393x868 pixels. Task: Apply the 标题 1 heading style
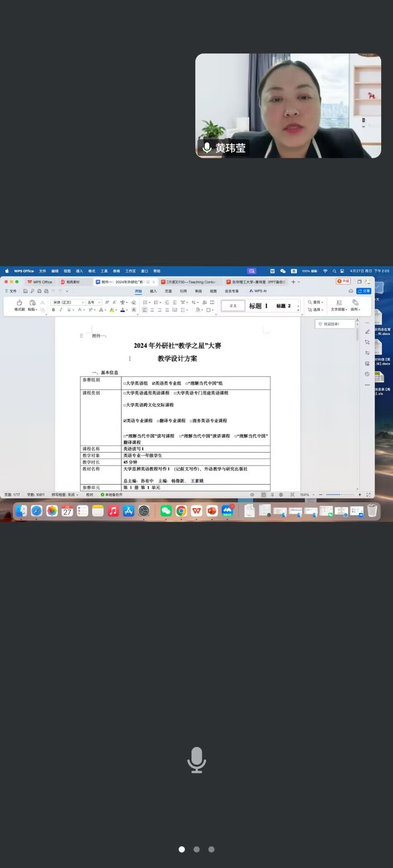pyautogui.click(x=258, y=306)
